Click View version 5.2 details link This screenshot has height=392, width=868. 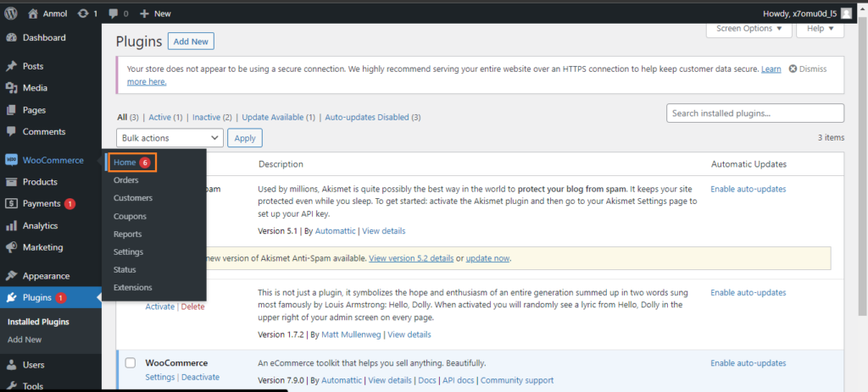pyautogui.click(x=412, y=258)
